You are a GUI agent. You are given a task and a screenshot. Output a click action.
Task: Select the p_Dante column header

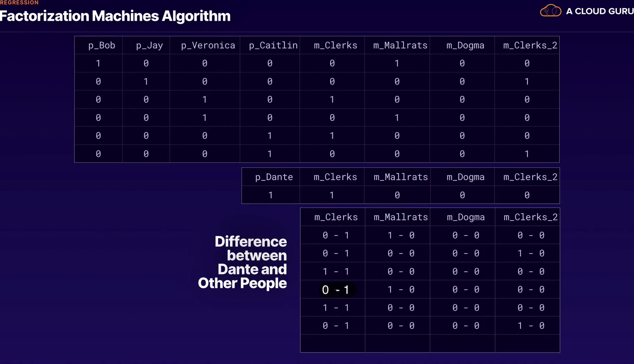click(274, 177)
